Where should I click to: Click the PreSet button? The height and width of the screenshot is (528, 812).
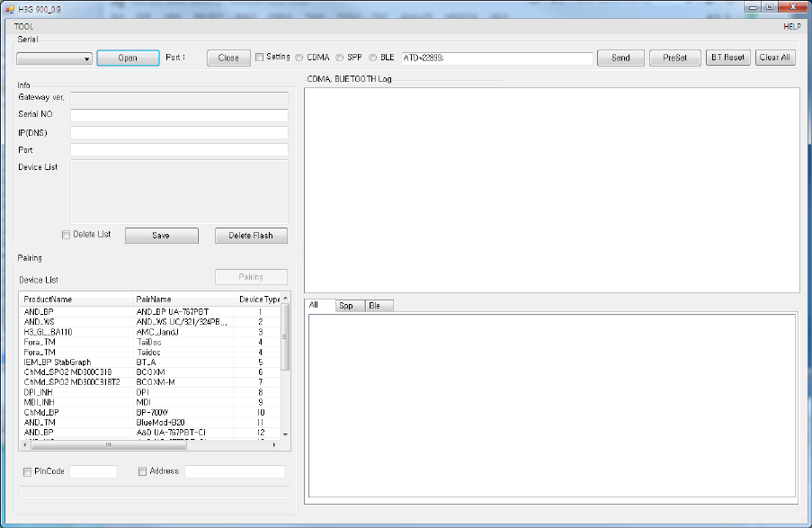pos(674,58)
